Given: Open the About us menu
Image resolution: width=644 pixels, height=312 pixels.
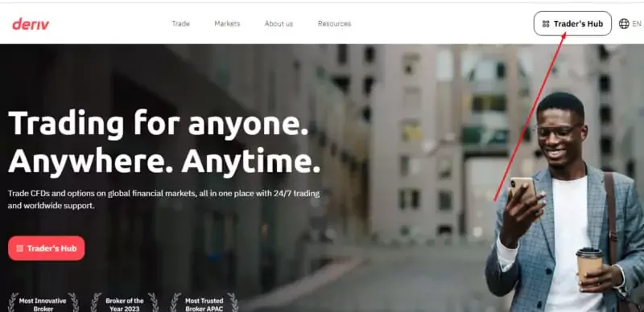Looking at the screenshot, I should tap(279, 24).
